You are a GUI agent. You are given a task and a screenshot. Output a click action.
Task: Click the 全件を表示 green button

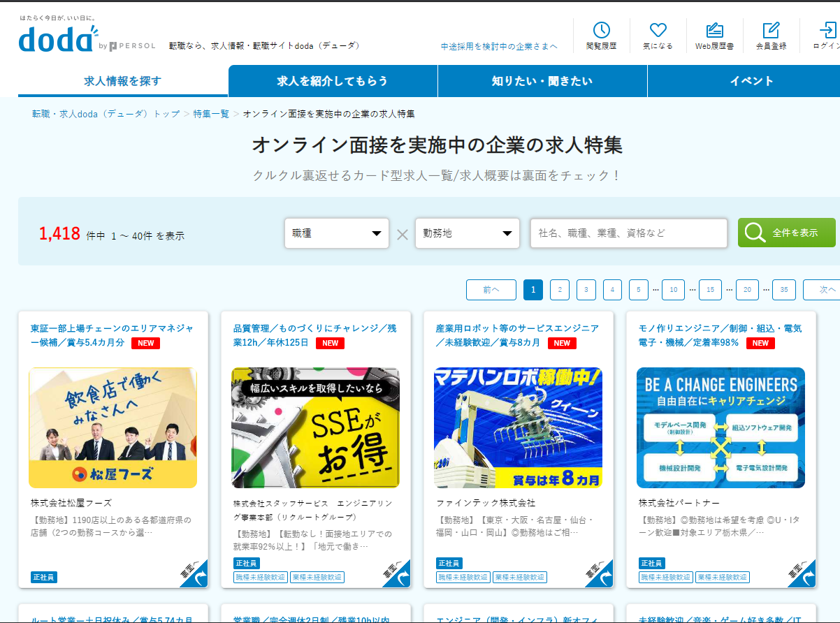(x=787, y=233)
